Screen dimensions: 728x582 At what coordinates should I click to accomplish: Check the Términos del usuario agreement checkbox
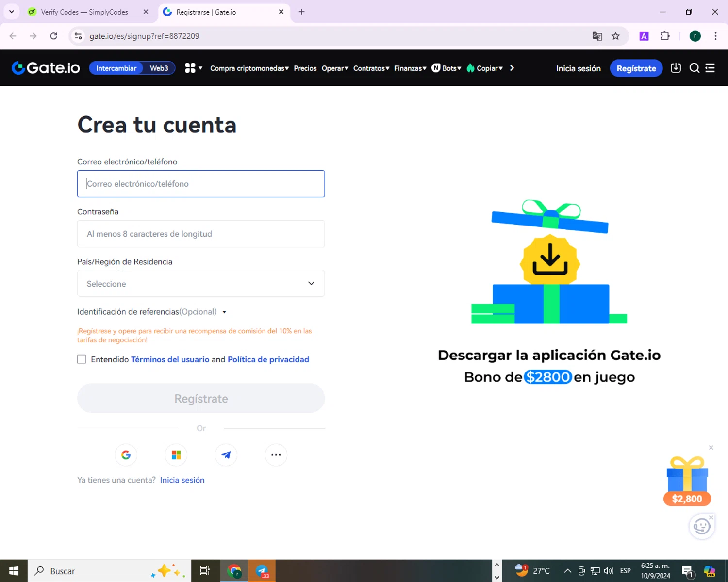click(x=82, y=359)
